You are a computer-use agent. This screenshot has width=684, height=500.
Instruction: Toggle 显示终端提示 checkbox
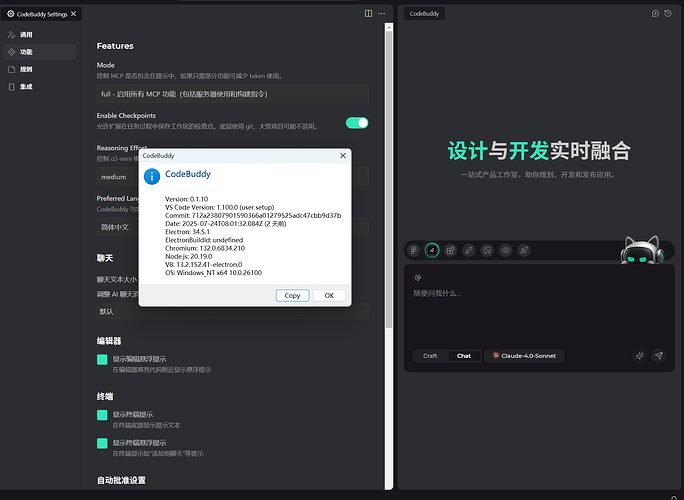tap(102, 415)
